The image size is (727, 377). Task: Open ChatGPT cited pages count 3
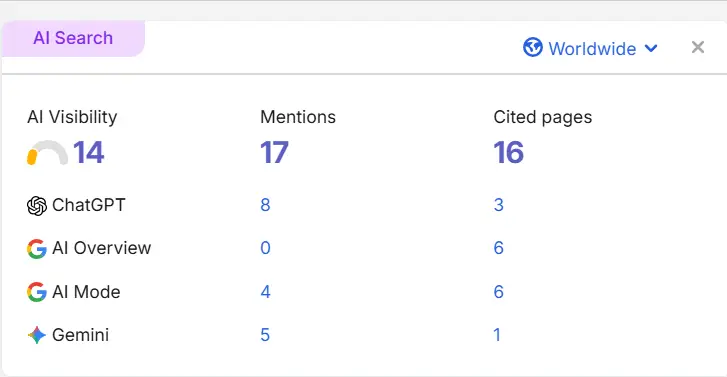(498, 205)
